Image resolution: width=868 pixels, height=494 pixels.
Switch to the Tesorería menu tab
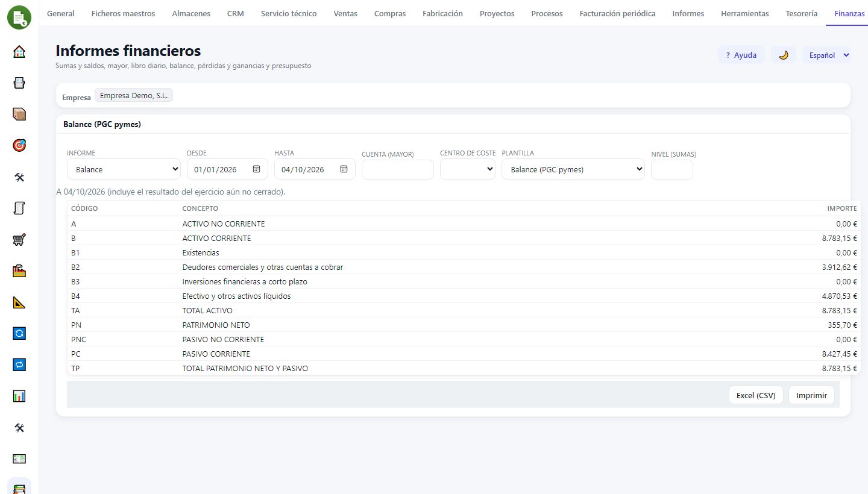coord(802,13)
